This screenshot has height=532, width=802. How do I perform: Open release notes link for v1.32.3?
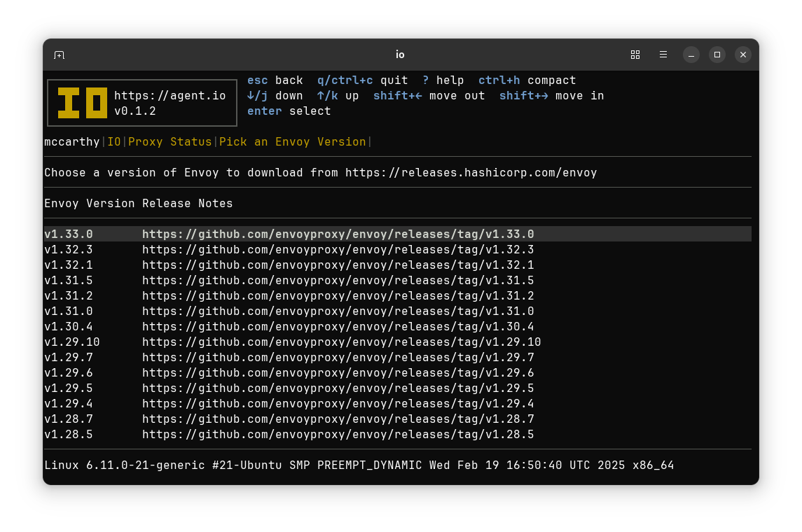pos(338,249)
